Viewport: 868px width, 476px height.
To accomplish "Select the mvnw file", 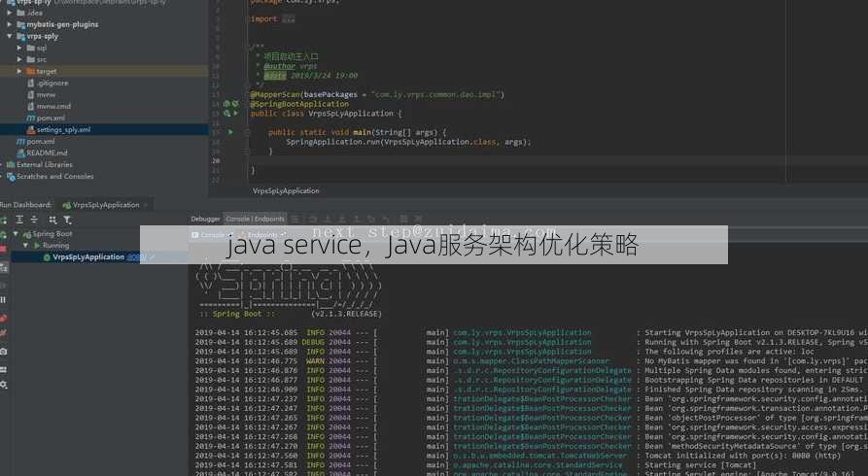I will pos(46,94).
